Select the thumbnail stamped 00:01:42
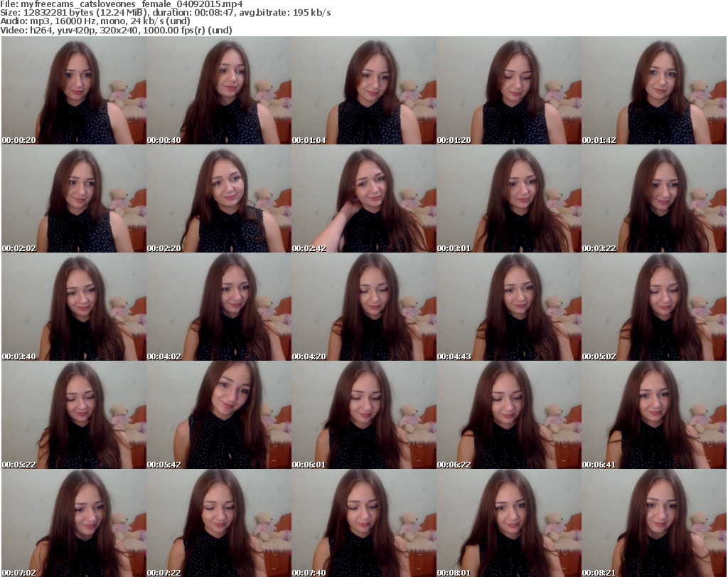The image size is (728, 577). tap(654, 90)
